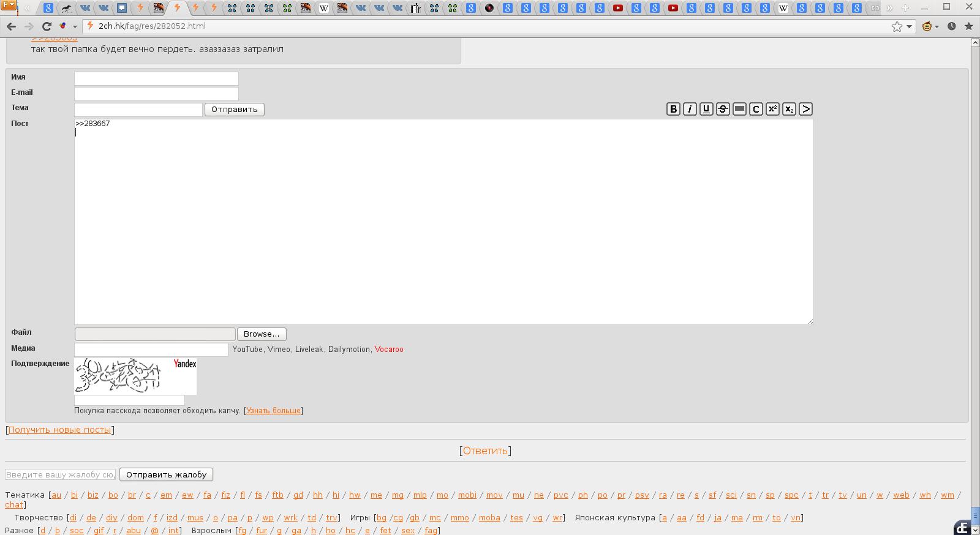Insert code markup with the C button
980x535 pixels.
(756, 109)
